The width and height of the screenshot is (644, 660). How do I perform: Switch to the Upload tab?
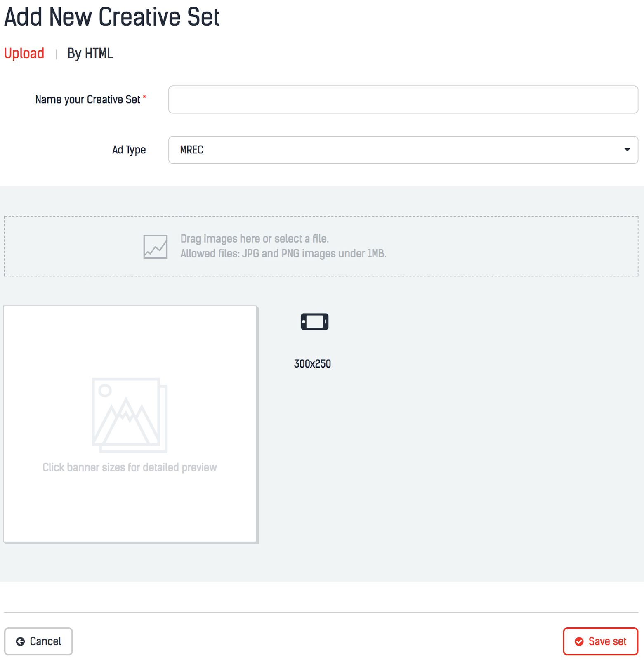[x=24, y=54]
